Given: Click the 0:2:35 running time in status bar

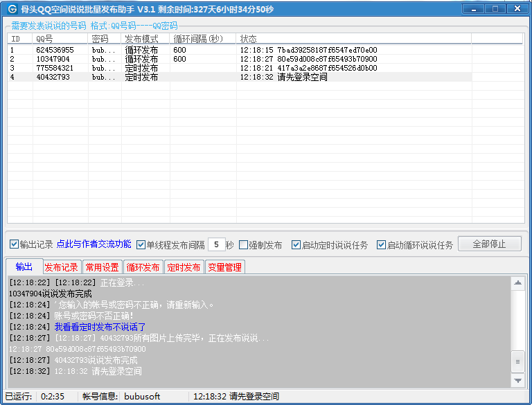Looking at the screenshot, I should (52, 397).
